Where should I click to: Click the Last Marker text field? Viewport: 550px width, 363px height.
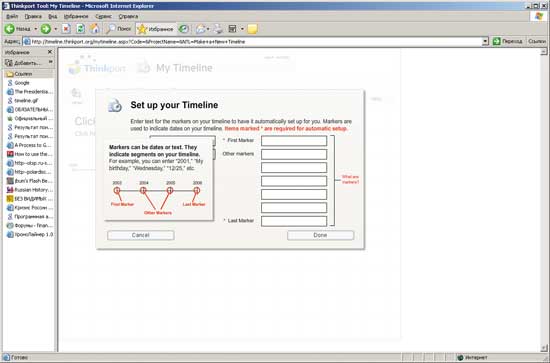(294, 221)
